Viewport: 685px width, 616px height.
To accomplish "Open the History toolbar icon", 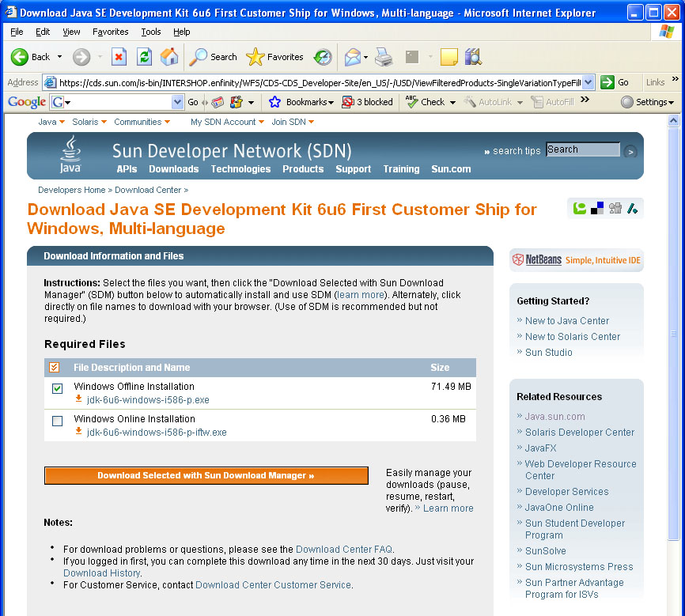I will [322, 57].
